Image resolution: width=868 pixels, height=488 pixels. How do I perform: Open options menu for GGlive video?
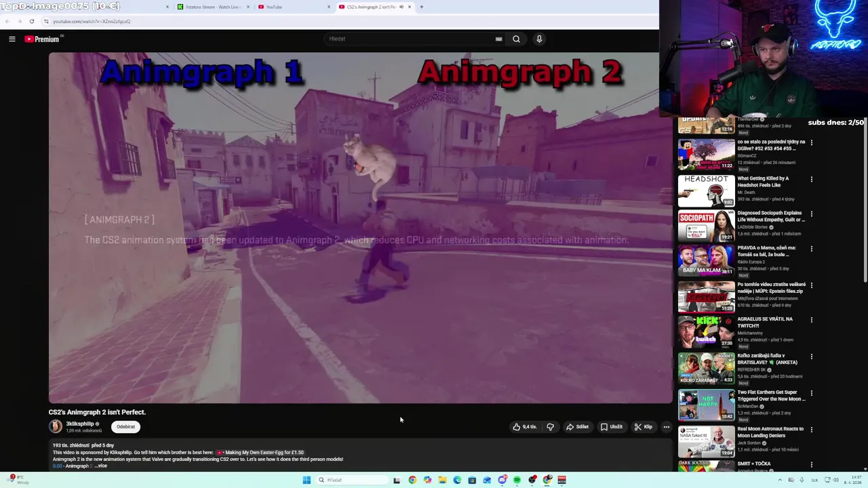812,142
